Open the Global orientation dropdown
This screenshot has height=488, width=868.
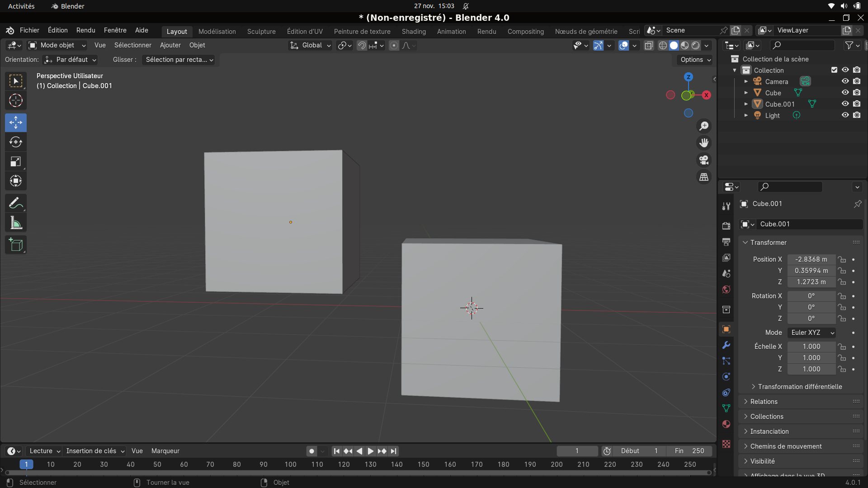point(311,45)
